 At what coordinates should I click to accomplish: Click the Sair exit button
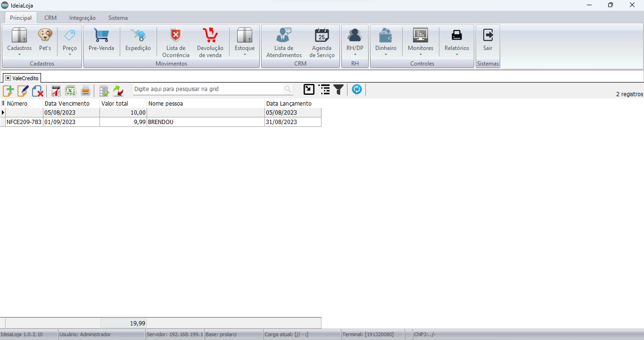click(488, 40)
